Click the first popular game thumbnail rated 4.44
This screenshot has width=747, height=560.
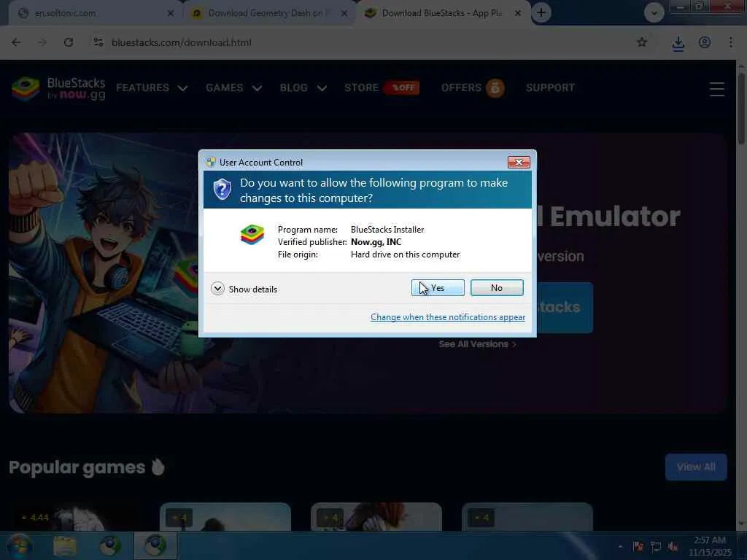tap(76, 517)
